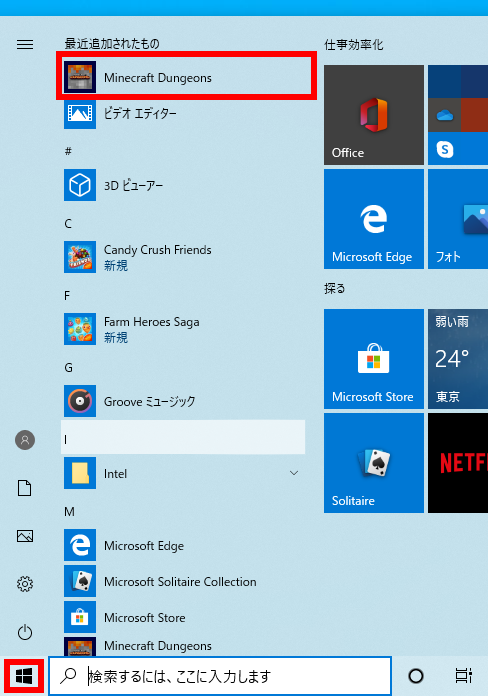The height and width of the screenshot is (696, 488).
Task: Click the letter C section header
Action: tap(68, 223)
